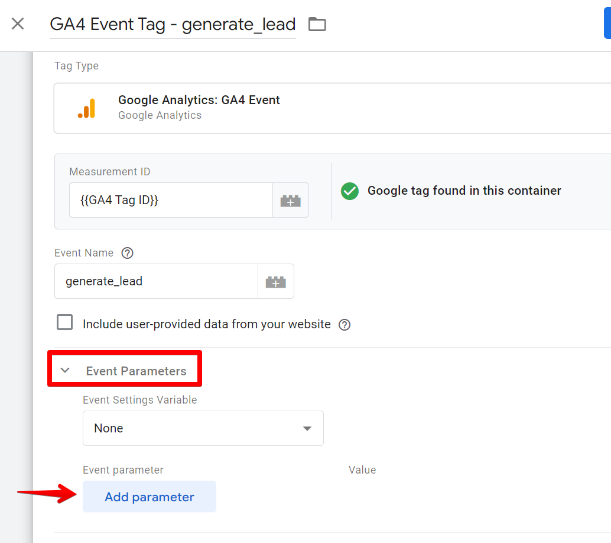611x543 pixels.
Task: Click the green checkmark status icon
Action: (x=349, y=191)
